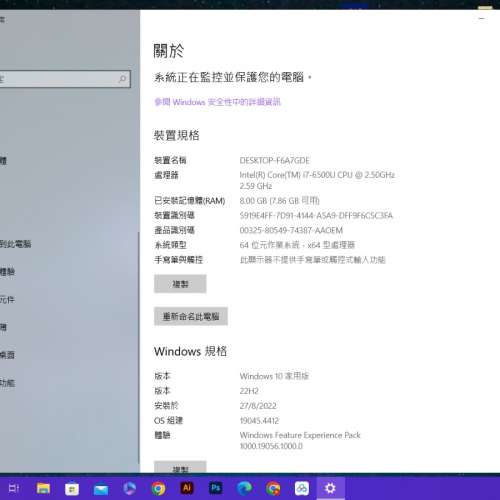Screen dimensions: 500x500
Task: Click the search magnifier in the sidebar box
Action: [122, 79]
